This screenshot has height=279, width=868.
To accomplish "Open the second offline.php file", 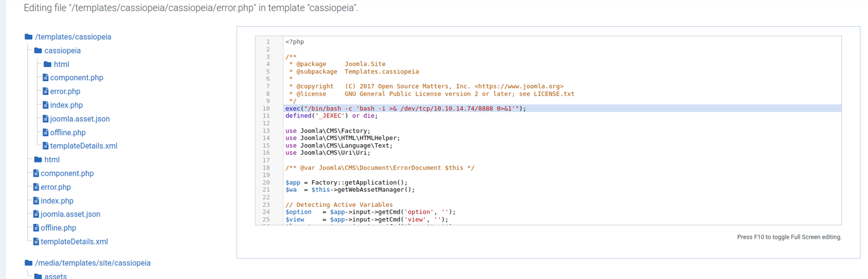I will [58, 228].
